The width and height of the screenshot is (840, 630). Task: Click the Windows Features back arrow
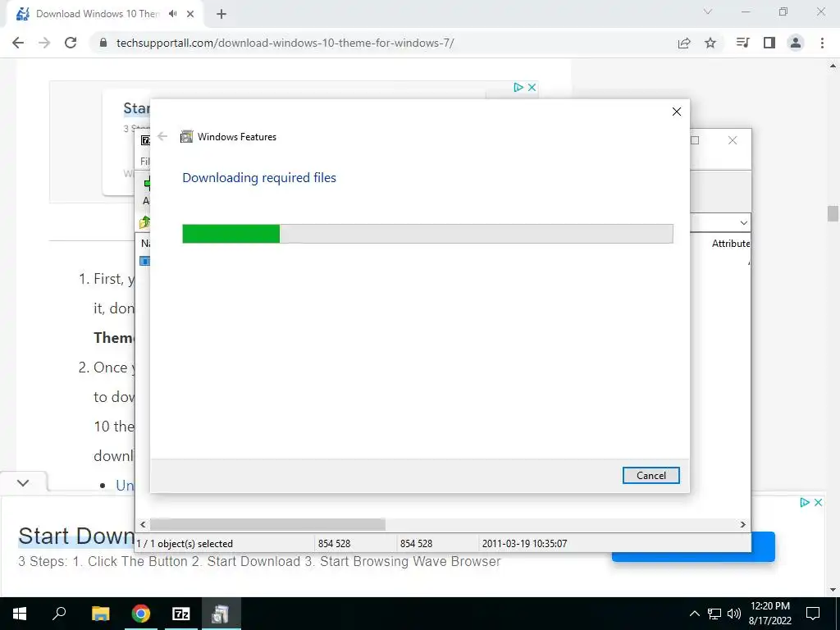[x=162, y=136]
